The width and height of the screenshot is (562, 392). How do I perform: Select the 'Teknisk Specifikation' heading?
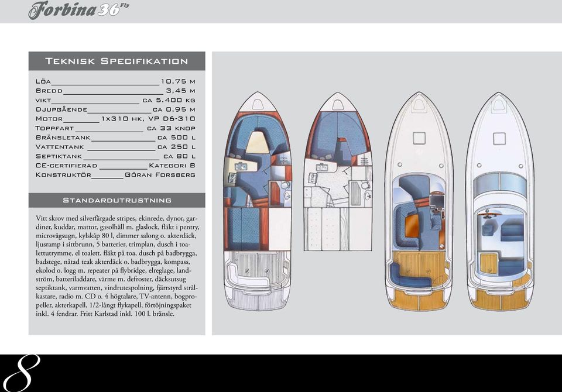117,61
